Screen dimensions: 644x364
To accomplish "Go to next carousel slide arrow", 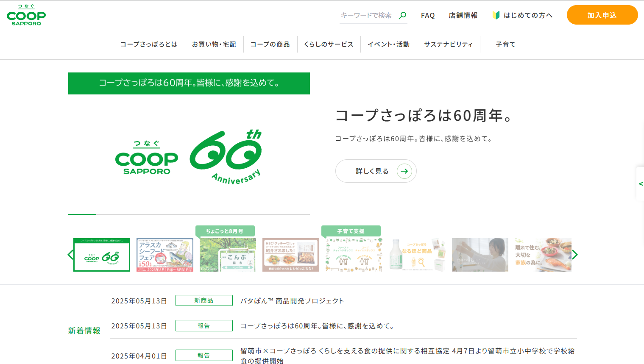I will coord(574,255).
